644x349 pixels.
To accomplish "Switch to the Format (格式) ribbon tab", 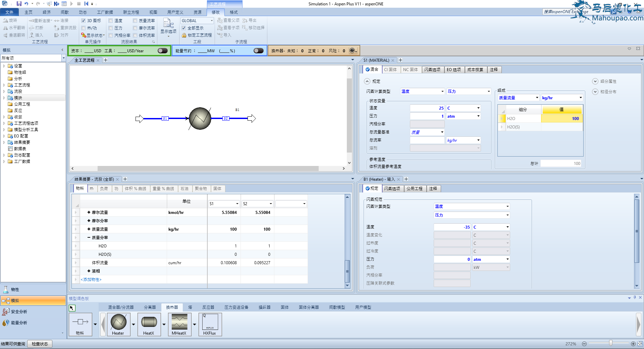I will click(234, 12).
